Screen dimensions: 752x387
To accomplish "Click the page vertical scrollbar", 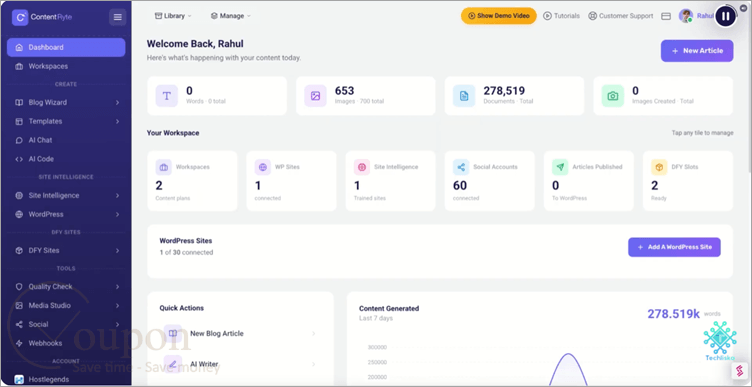I will pos(749,86).
